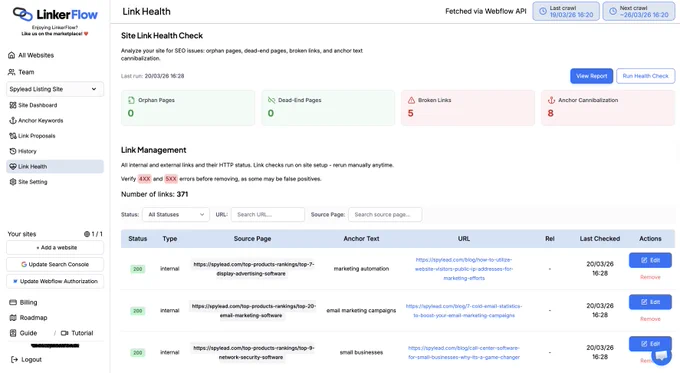
Task: Click the top-20-email-marketing-software source page
Action: (254, 311)
